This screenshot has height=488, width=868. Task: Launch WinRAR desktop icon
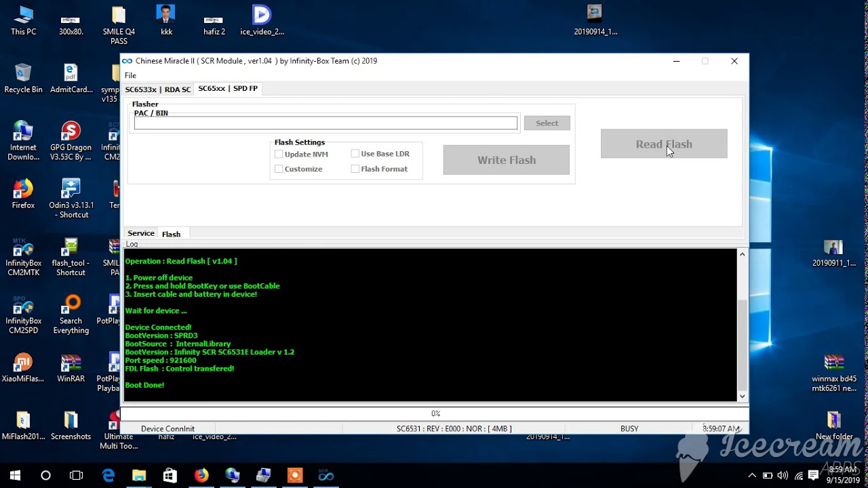pyautogui.click(x=71, y=368)
